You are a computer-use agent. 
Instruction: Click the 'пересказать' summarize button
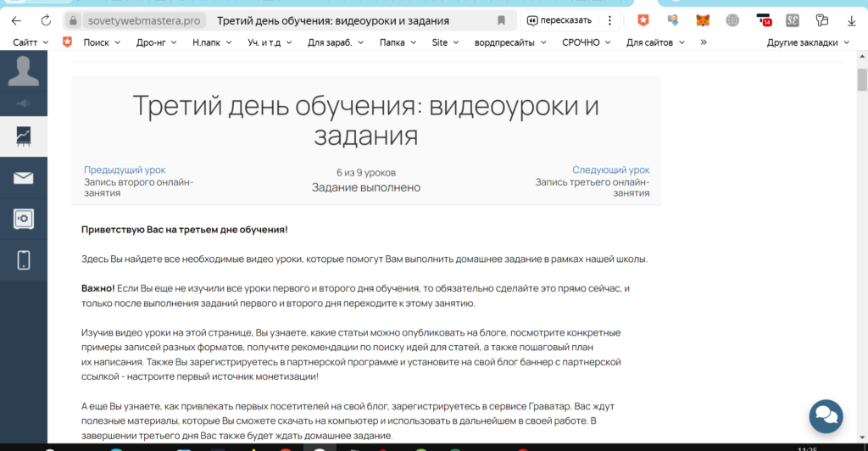coord(559,20)
